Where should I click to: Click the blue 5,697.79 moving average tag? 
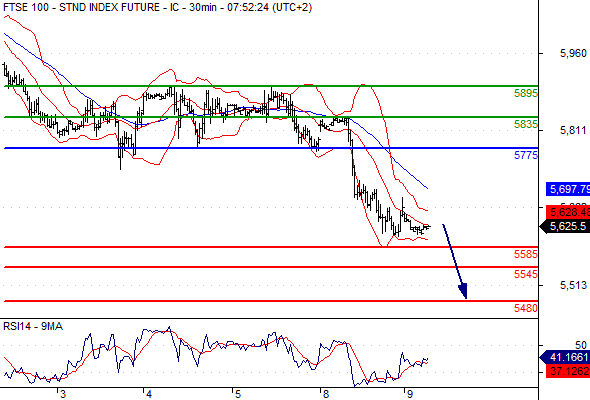[568, 189]
